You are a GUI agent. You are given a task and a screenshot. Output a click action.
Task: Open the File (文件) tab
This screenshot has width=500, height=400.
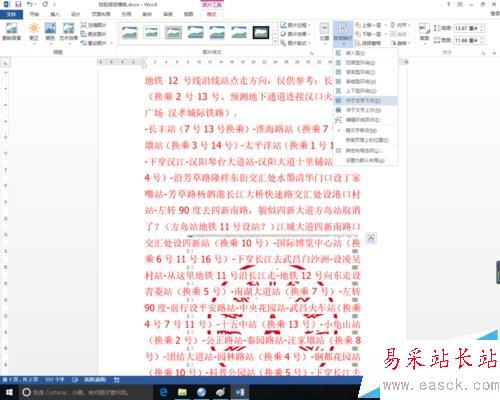[11, 14]
